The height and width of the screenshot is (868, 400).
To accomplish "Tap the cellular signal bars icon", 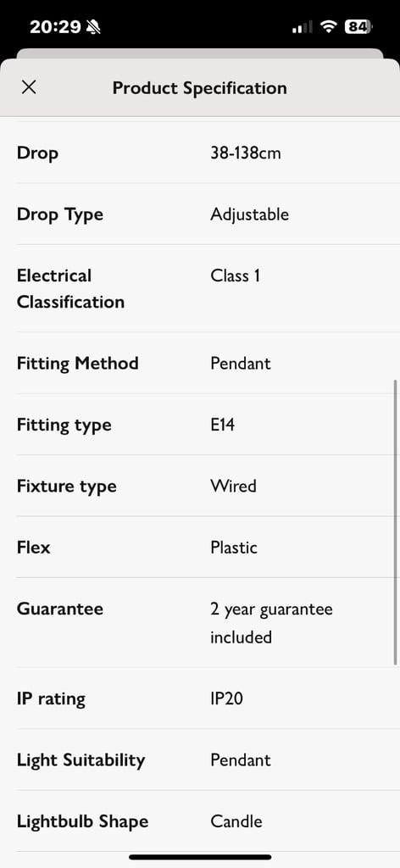I will tap(302, 26).
